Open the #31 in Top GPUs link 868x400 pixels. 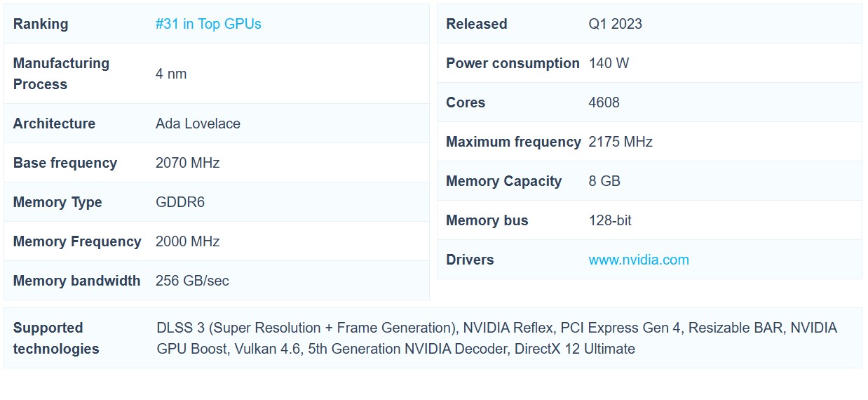pos(208,24)
